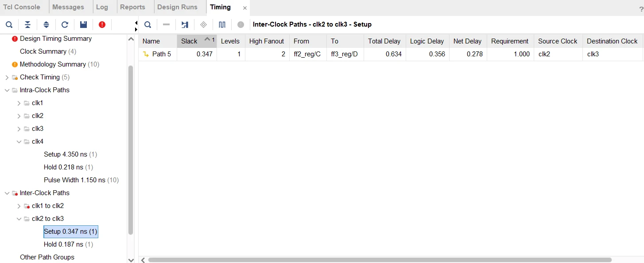Expand all items in the timing tree
This screenshot has width=644, height=263.
[x=46, y=24]
